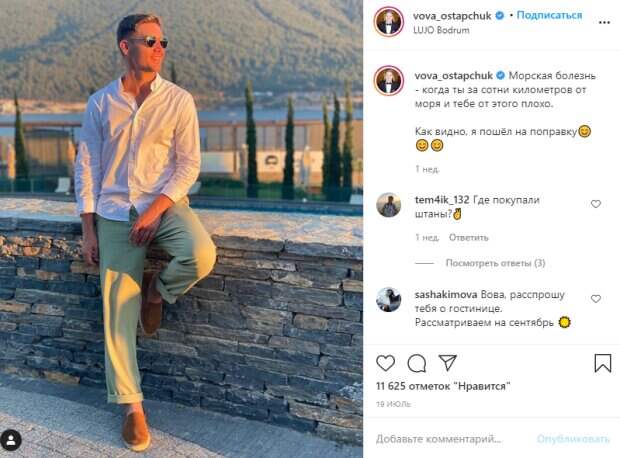The image size is (620, 458).
Task: Expand "Посмотреть ответы (3)" replies
Action: [495, 263]
